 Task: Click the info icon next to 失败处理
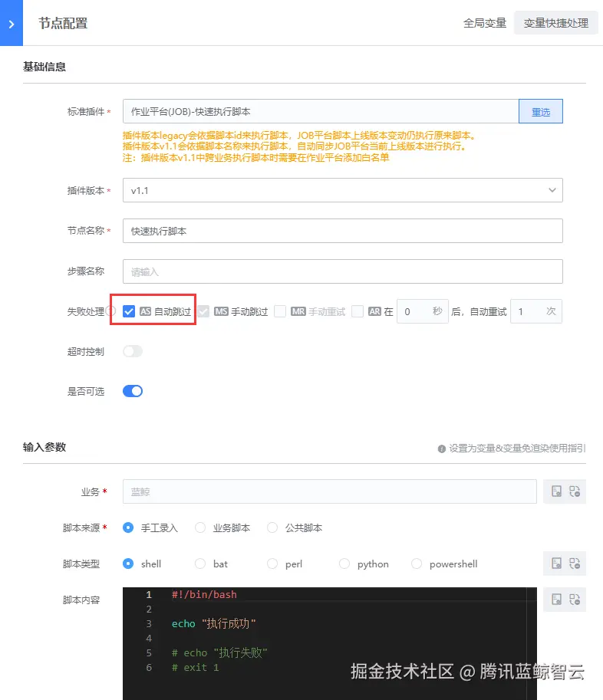pos(112,311)
